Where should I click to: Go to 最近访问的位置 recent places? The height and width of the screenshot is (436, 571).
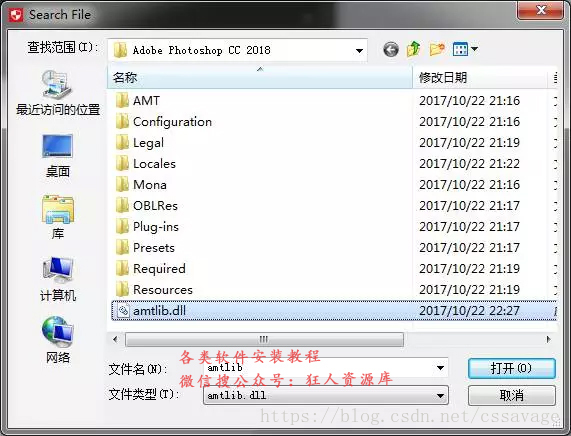[x=58, y=93]
